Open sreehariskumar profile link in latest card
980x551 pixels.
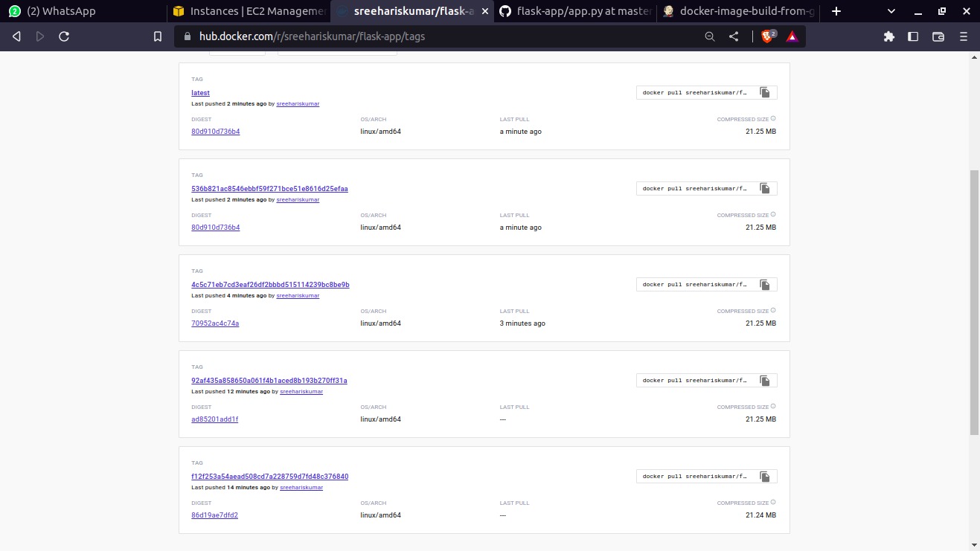(298, 104)
